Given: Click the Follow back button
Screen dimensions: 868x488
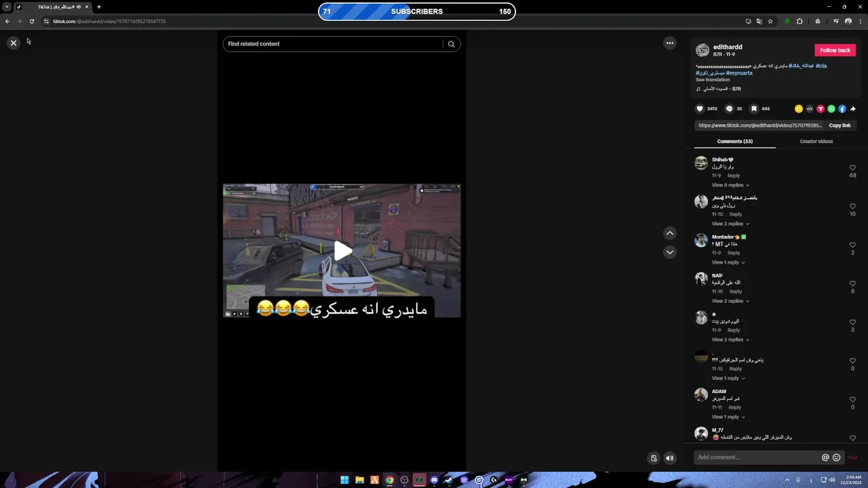Looking at the screenshot, I should tap(835, 50).
